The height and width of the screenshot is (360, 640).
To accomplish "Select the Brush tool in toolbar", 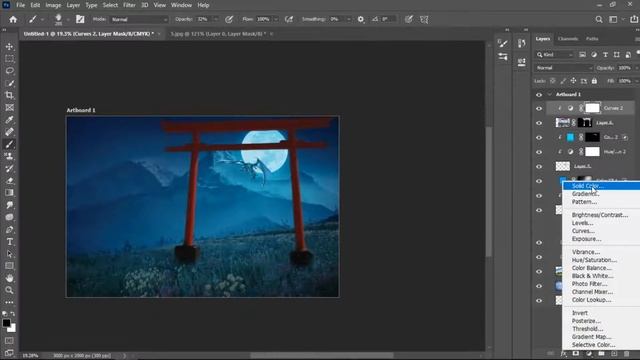I will point(9,144).
